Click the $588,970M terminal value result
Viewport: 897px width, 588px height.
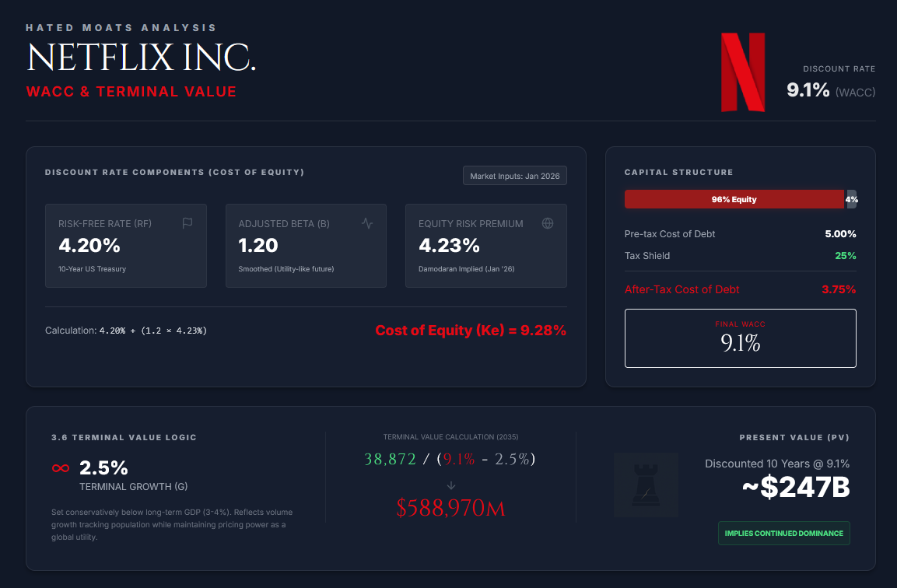[450, 508]
